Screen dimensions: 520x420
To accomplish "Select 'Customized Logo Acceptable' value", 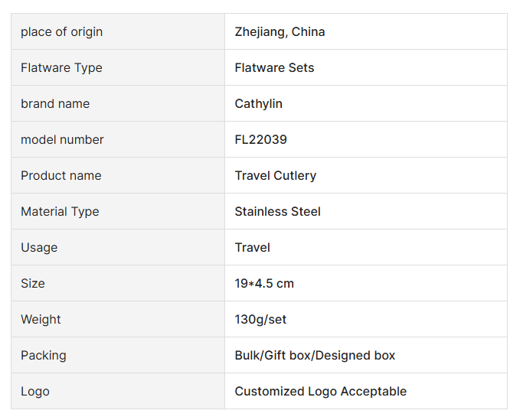I will pyautogui.click(x=320, y=392).
